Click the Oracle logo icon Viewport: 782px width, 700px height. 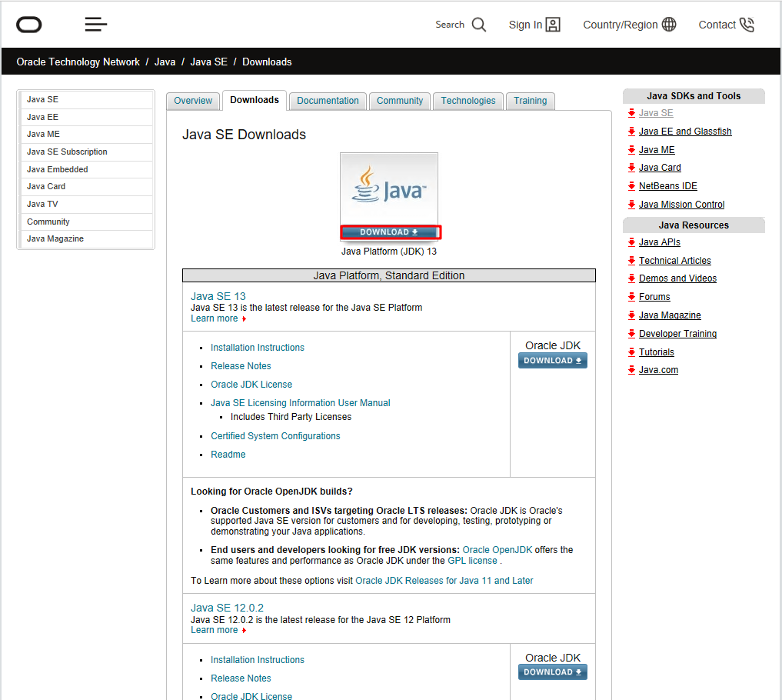point(29,25)
